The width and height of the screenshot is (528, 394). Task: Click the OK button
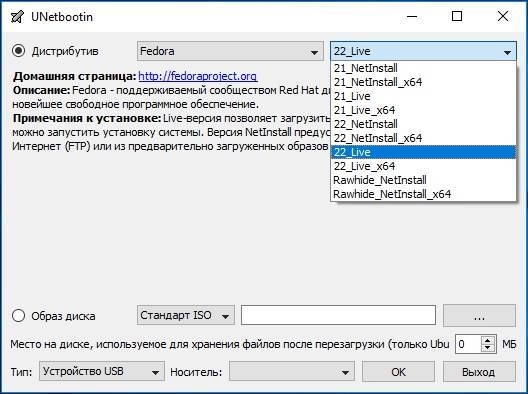398,372
